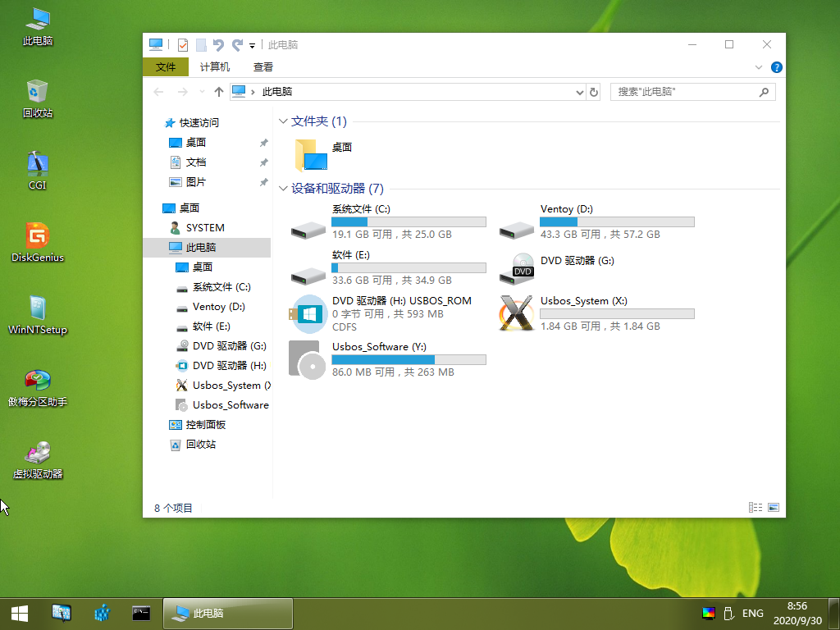Viewport: 840px width, 630px height.
Task: Open the address bar history dropdown
Action: [x=580, y=92]
